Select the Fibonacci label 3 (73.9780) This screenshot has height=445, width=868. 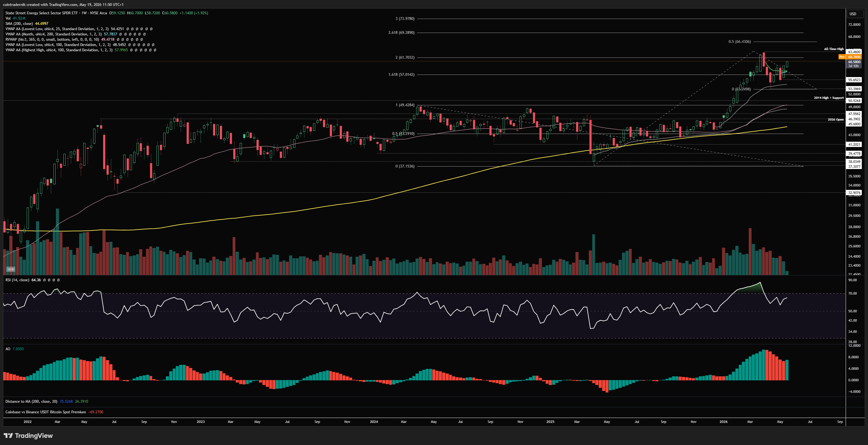pos(405,19)
